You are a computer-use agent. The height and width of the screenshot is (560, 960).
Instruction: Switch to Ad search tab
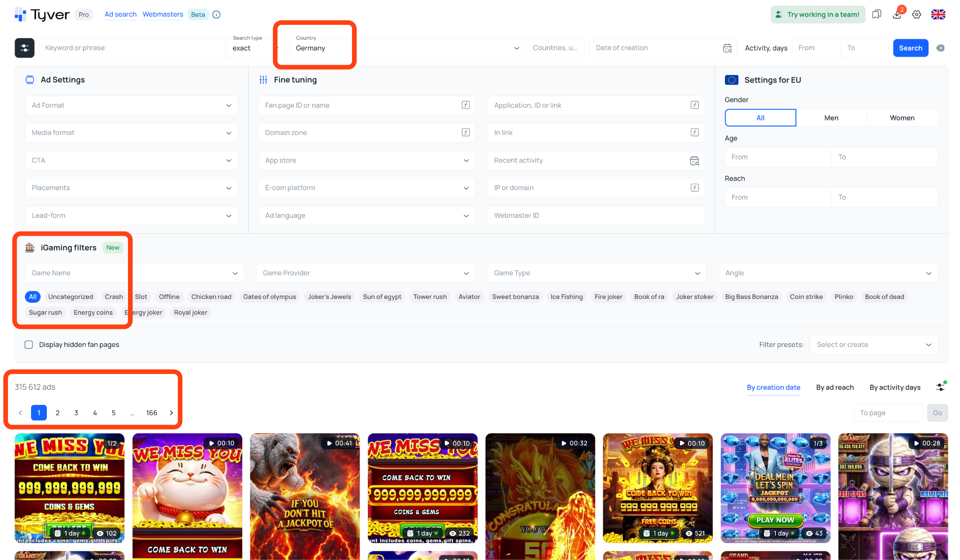click(120, 15)
